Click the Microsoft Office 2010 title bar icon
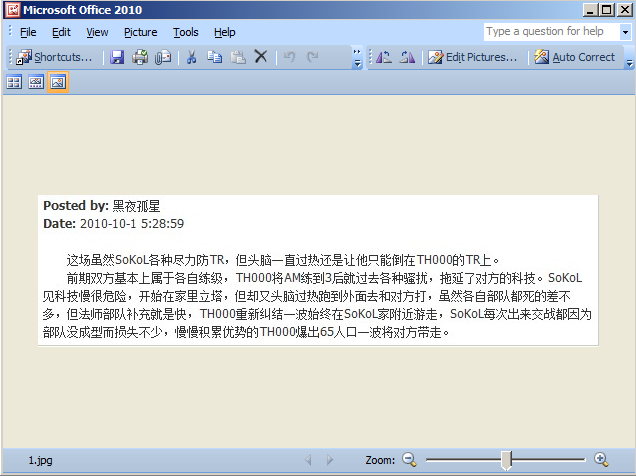Screen dimensions: 636x476 13,10
